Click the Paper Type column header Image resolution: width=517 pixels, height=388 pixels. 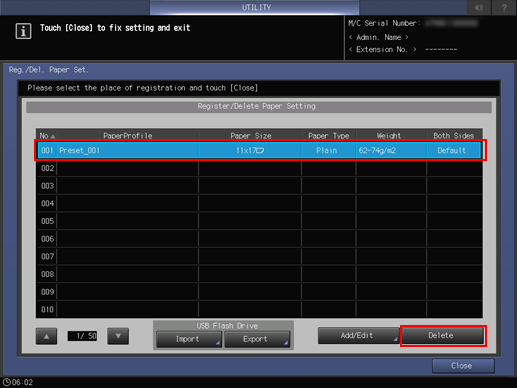click(x=329, y=136)
